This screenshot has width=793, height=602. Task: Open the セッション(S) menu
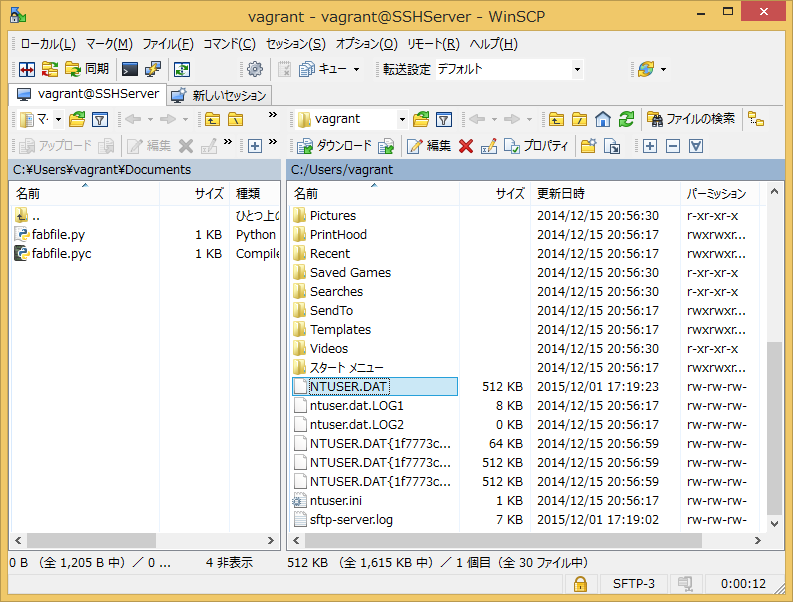tap(296, 44)
